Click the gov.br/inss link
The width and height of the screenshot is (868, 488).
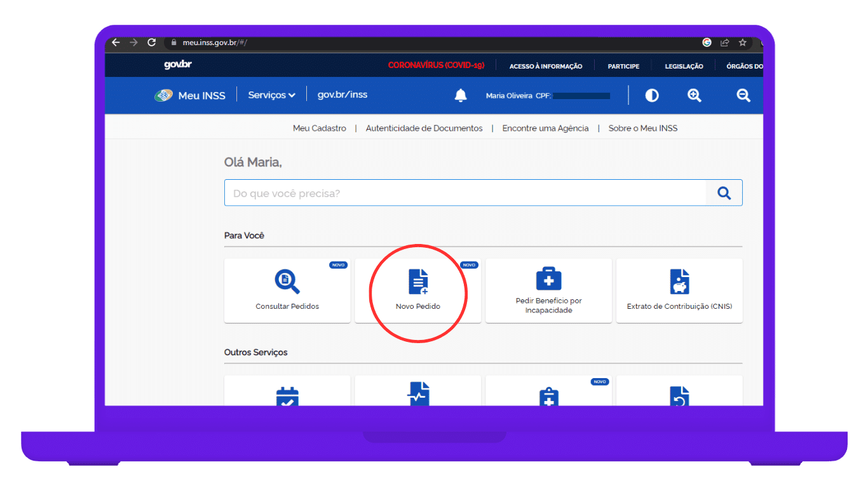pyautogui.click(x=342, y=95)
